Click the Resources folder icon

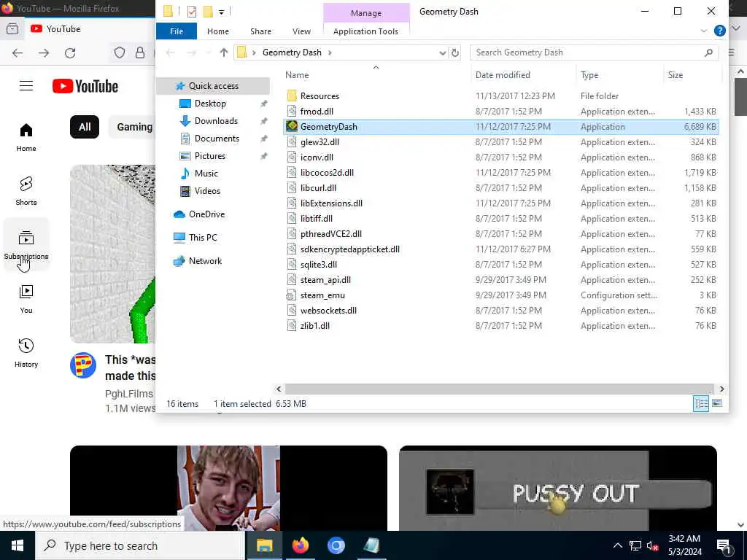292,96
